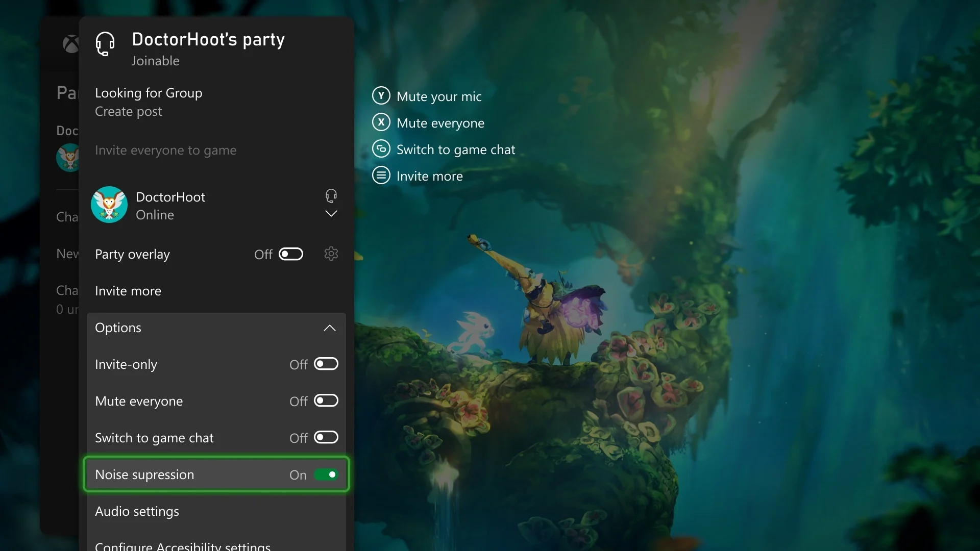Turn off Noise supression
The height and width of the screenshot is (551, 980).
point(327,474)
